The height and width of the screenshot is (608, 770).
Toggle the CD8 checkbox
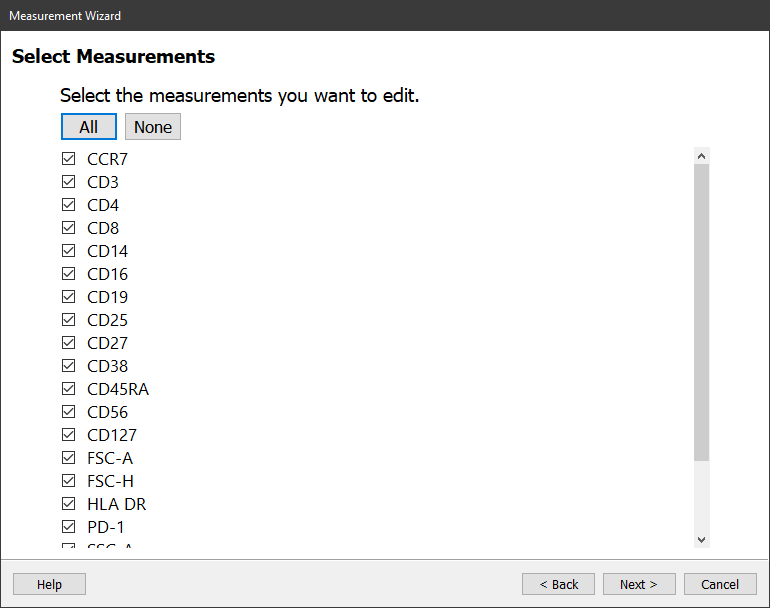pos(69,228)
